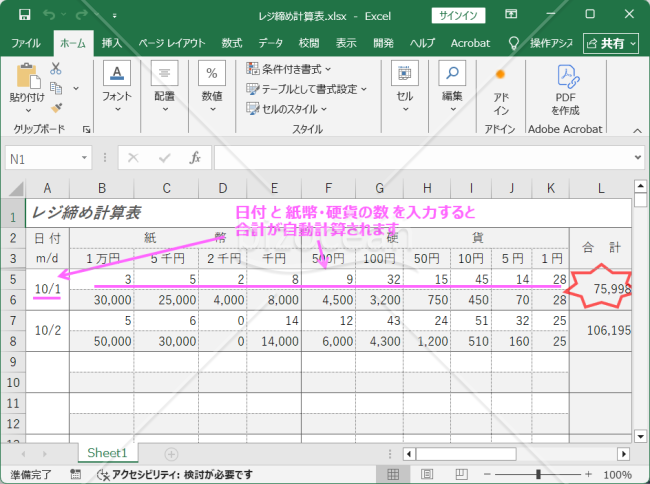
Task: Open the データ tab
Action: point(271,43)
